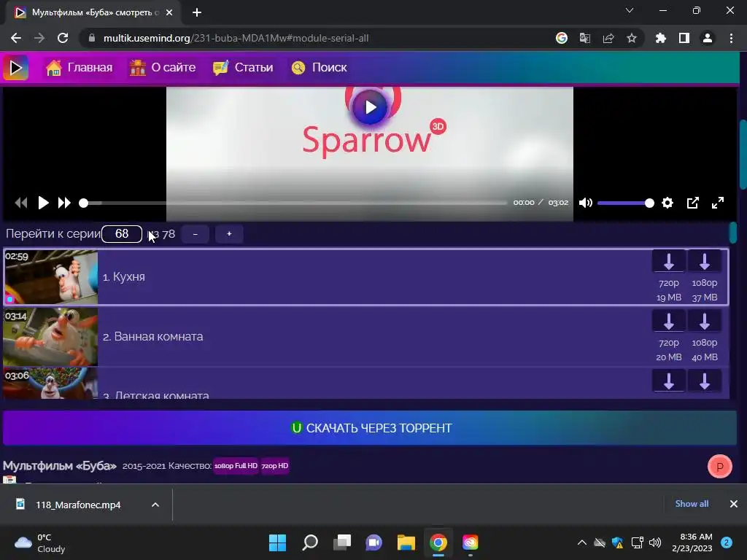The width and height of the screenshot is (747, 560).
Task: Open the О сайте page
Action: coord(163,68)
